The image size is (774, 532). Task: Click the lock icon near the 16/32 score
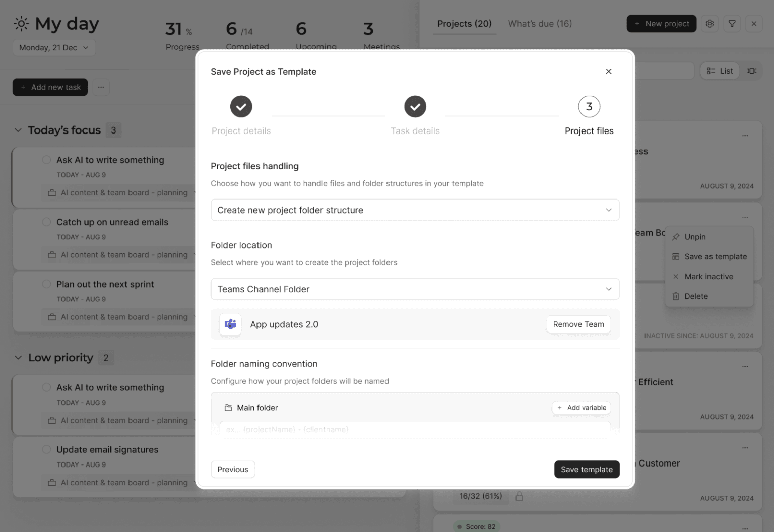(519, 496)
